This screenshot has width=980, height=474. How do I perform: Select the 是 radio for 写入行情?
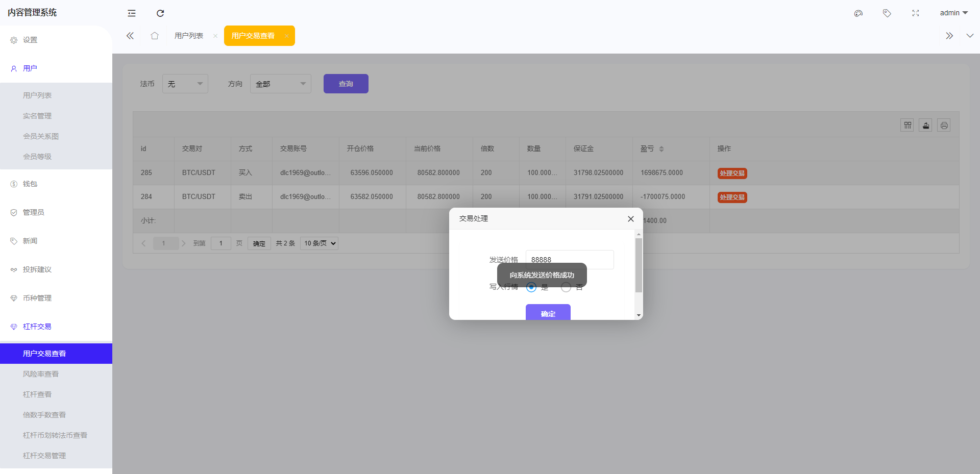(x=531, y=287)
